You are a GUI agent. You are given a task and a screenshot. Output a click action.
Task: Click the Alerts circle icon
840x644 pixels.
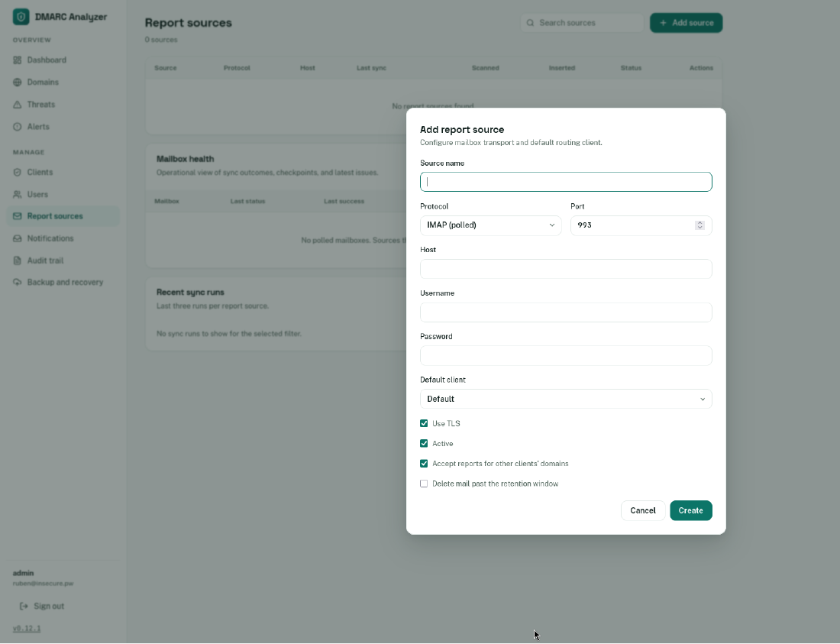coord(17,127)
